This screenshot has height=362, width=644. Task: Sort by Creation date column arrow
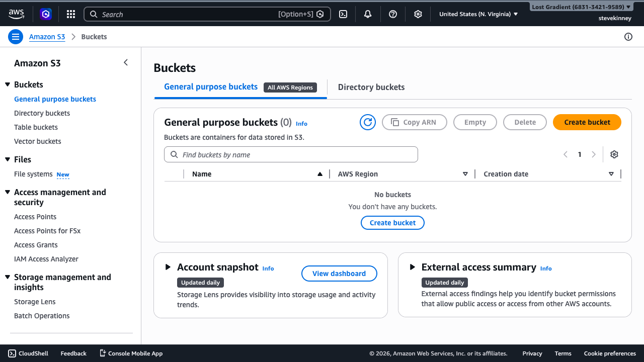point(611,174)
